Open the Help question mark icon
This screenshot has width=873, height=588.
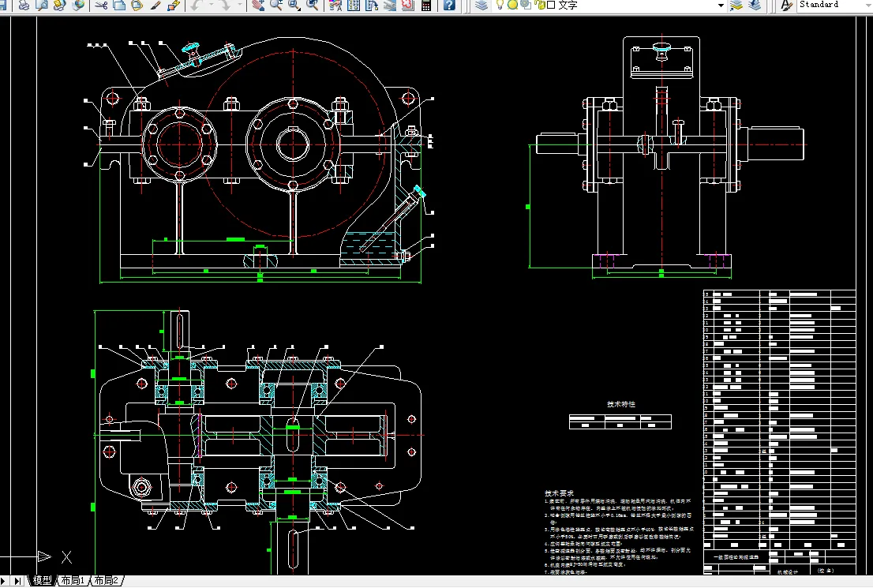(449, 5)
